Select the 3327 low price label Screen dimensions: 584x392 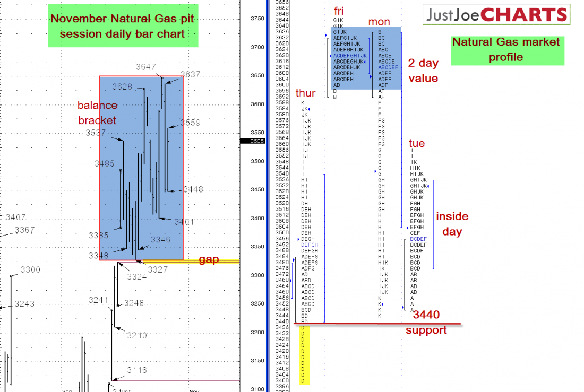[x=158, y=269]
